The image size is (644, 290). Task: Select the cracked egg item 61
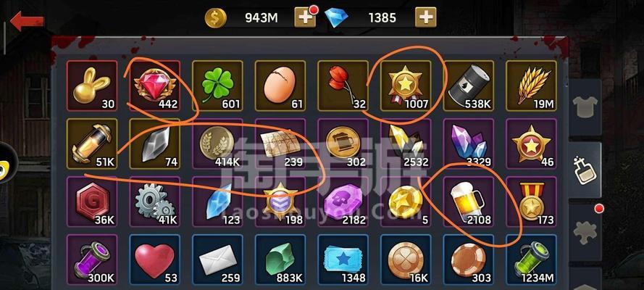280,86
